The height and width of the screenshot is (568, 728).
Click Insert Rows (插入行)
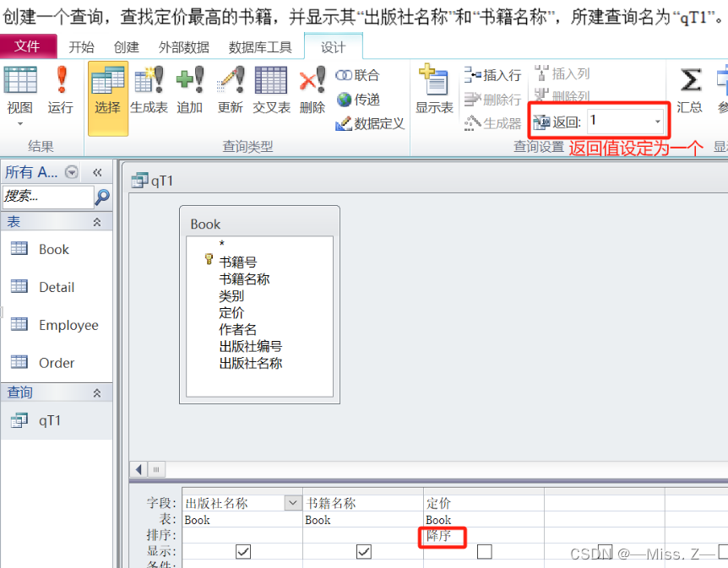click(x=492, y=75)
